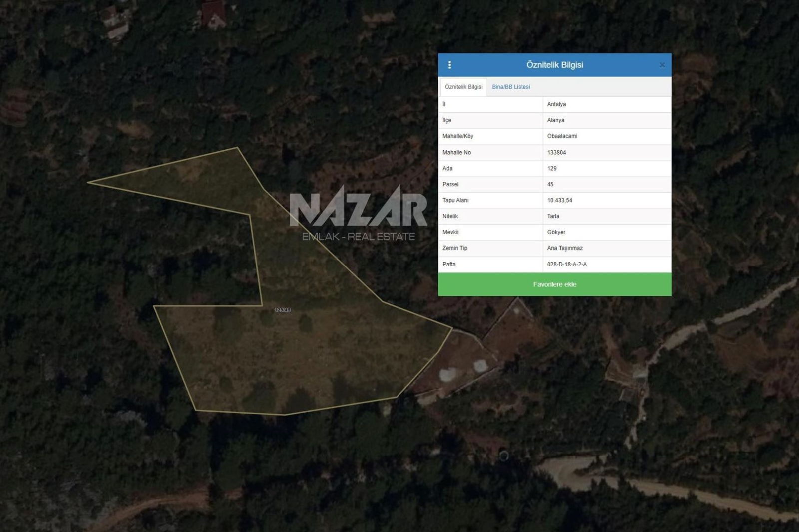
Task: Click the Zemin Tip row label
Action: coord(454,248)
